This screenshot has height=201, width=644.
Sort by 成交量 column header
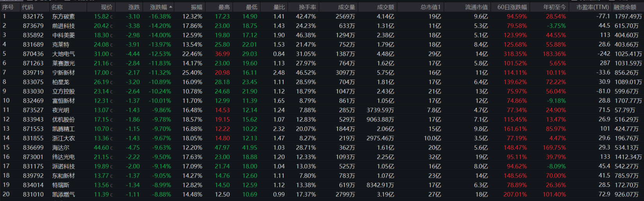click(x=346, y=7)
